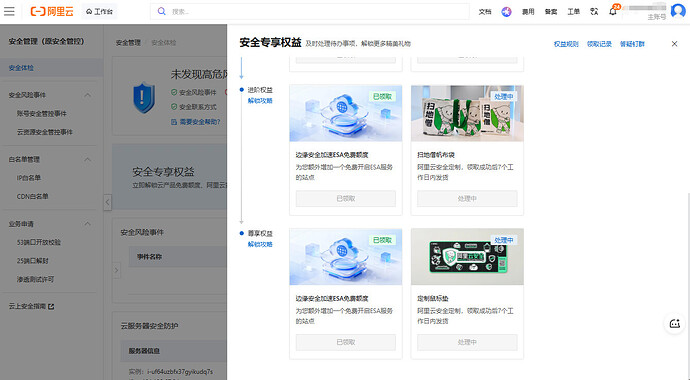Click the 定制鼠标垫 card title
The image size is (690, 380).
coord(433,298)
